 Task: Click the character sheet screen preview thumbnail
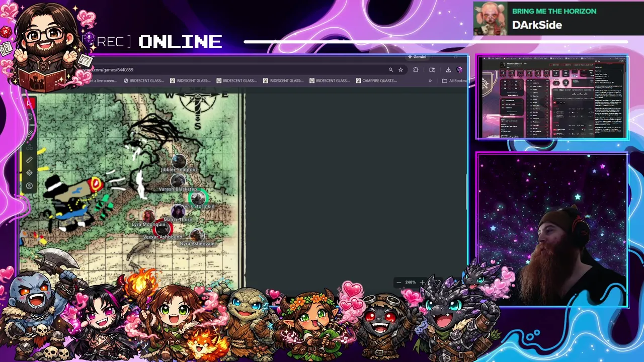pyautogui.click(x=552, y=97)
